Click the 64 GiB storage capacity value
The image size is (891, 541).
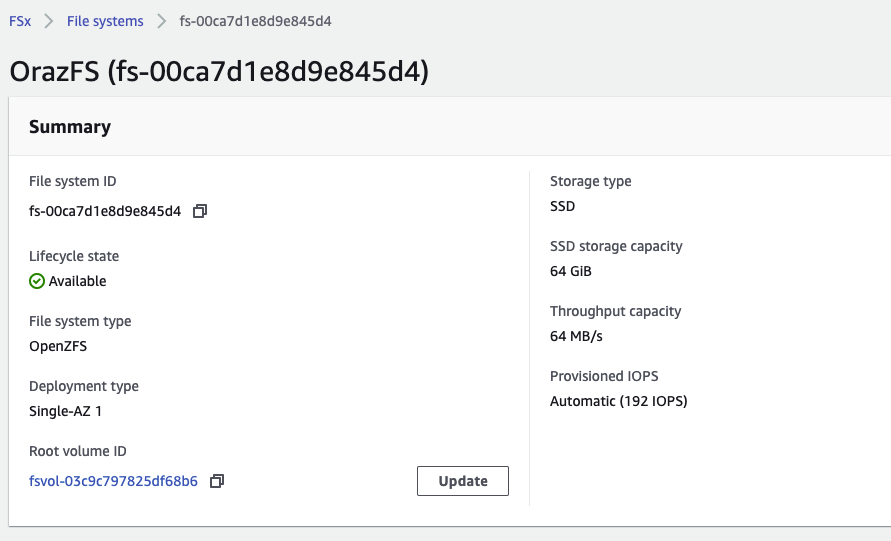(571, 271)
